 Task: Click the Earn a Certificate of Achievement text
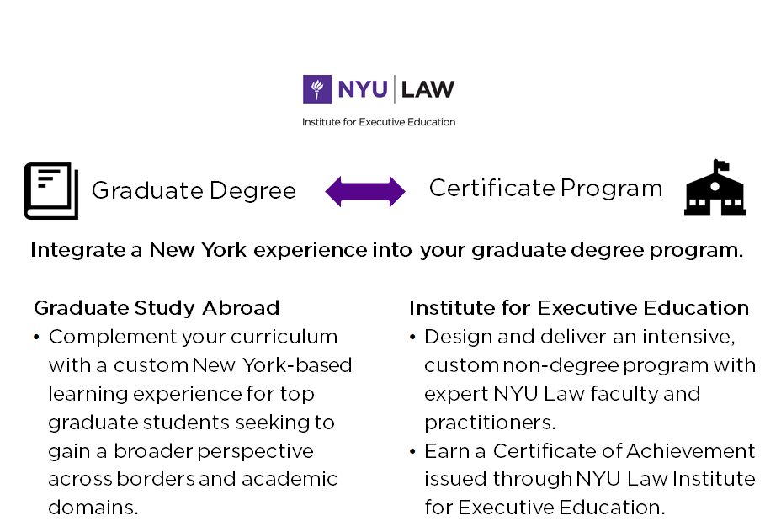pyautogui.click(x=589, y=479)
